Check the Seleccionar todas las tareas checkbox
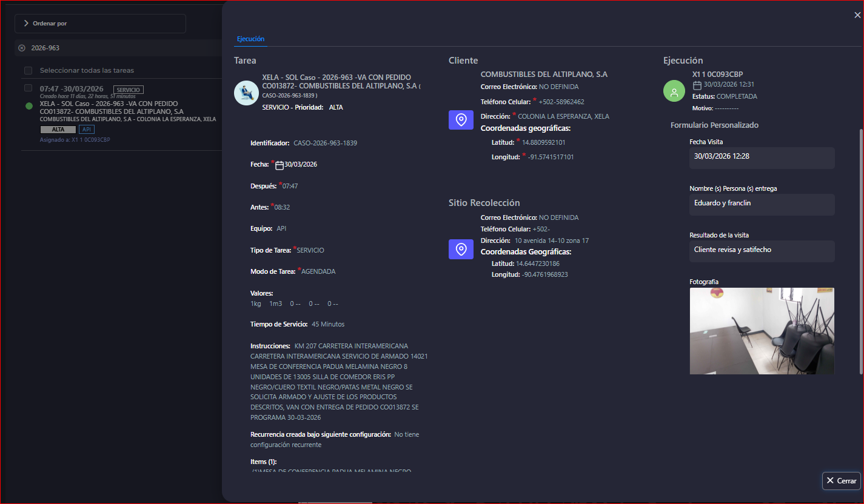 point(28,71)
